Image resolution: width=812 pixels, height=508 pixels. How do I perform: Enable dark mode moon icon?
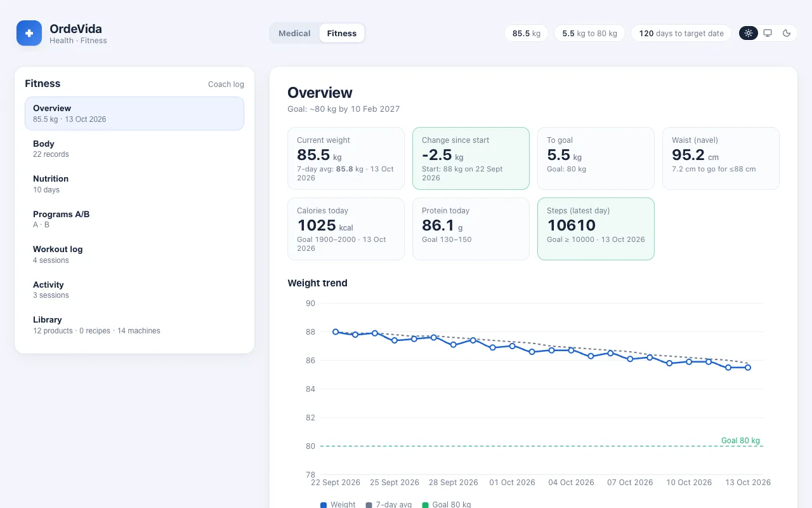[787, 33]
